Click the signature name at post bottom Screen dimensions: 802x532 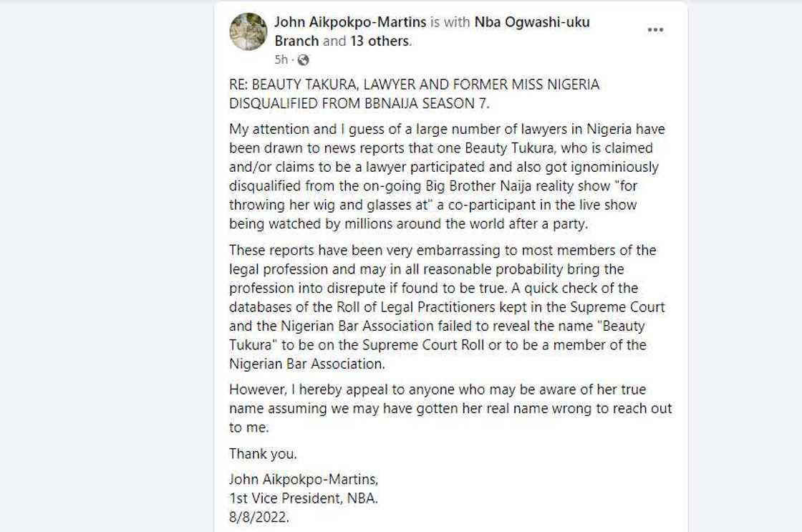304,479
